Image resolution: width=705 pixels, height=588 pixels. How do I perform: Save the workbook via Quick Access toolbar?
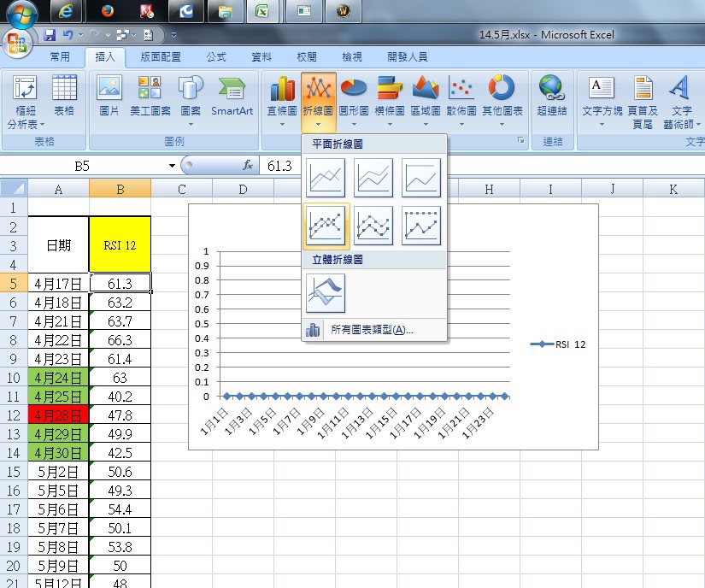pos(50,35)
